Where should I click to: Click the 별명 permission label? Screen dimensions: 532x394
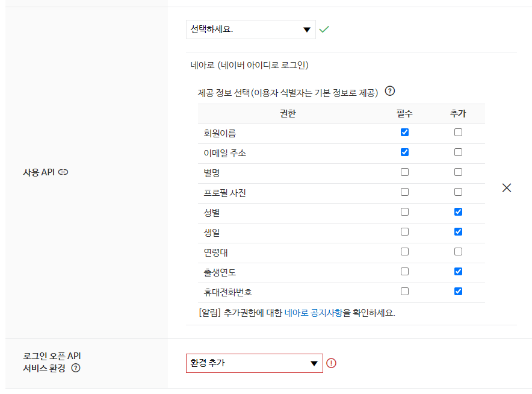211,173
